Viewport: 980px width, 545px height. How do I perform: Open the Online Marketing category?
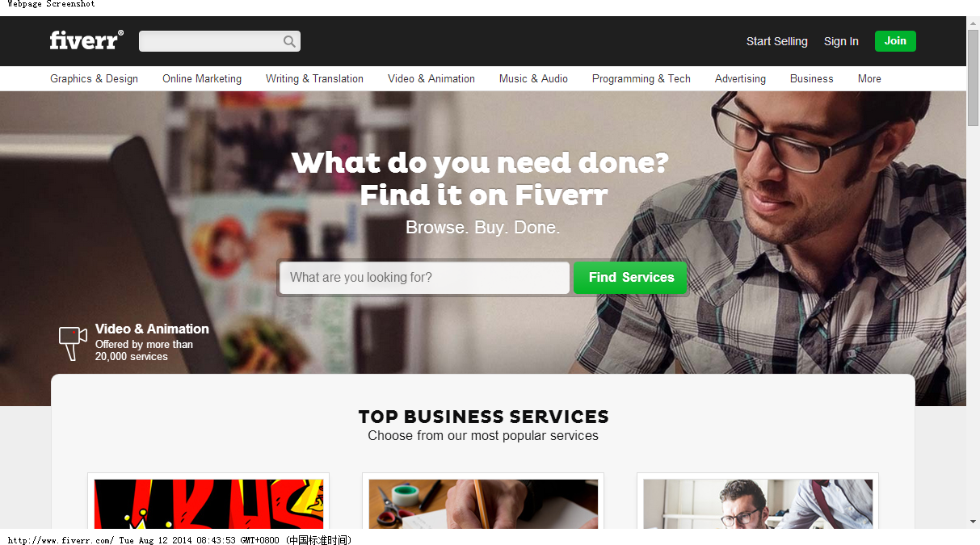202,78
